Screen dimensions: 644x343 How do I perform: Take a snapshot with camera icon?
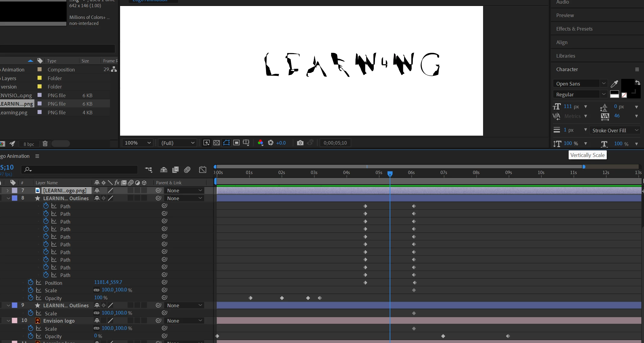[x=300, y=143]
